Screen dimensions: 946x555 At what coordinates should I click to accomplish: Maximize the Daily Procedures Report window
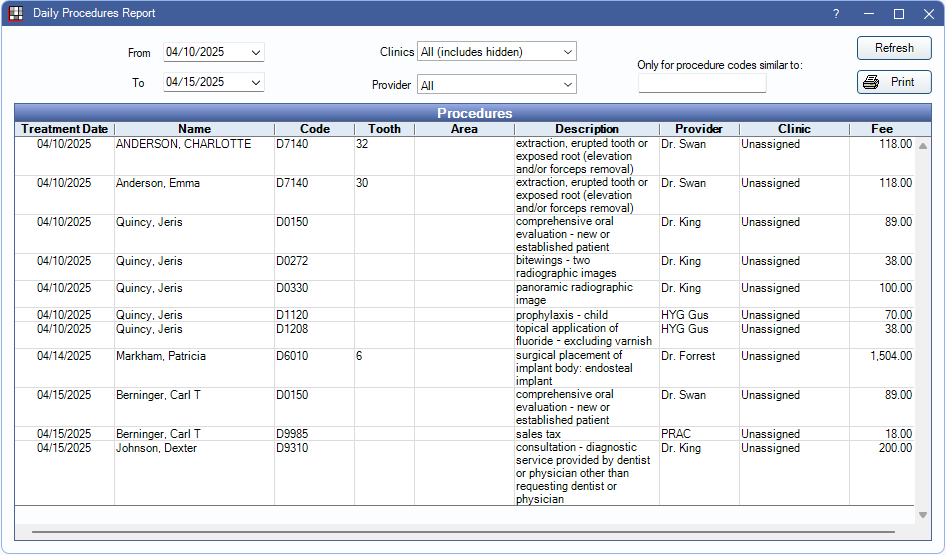click(898, 14)
